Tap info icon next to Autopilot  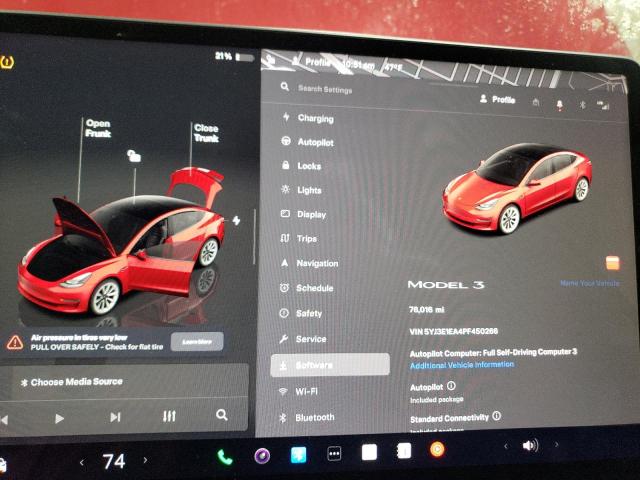click(451, 385)
